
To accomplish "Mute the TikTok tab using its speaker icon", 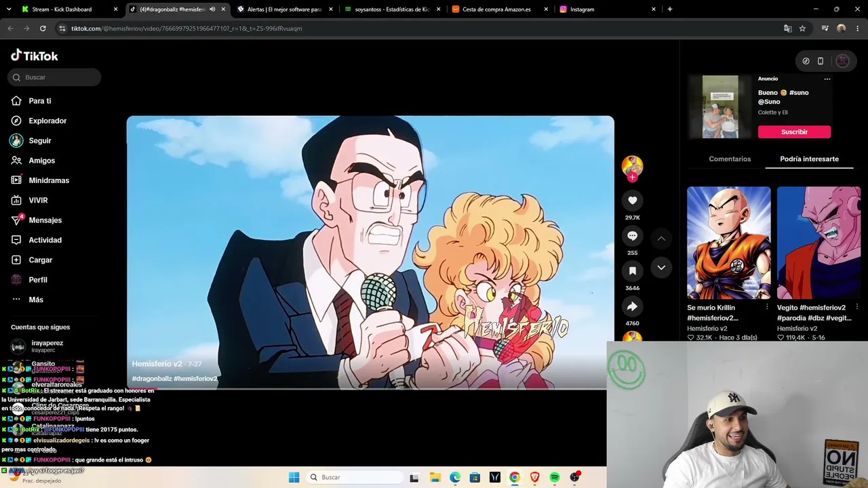I will tap(212, 9).
